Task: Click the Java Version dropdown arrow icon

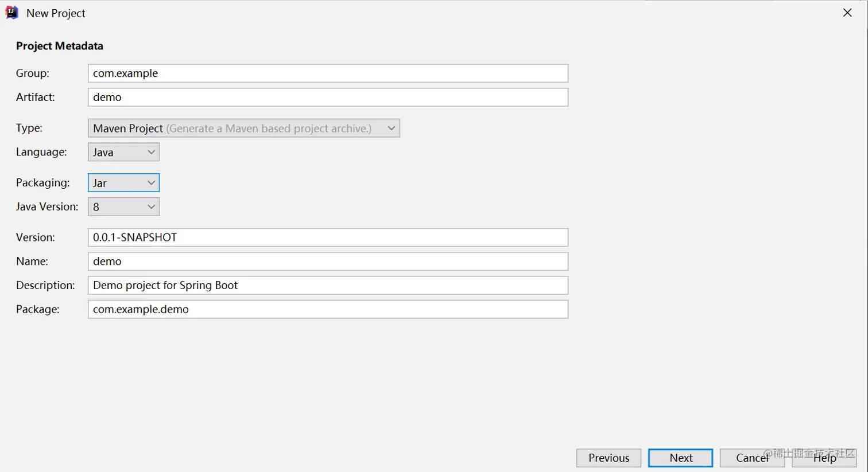Action: [151, 207]
